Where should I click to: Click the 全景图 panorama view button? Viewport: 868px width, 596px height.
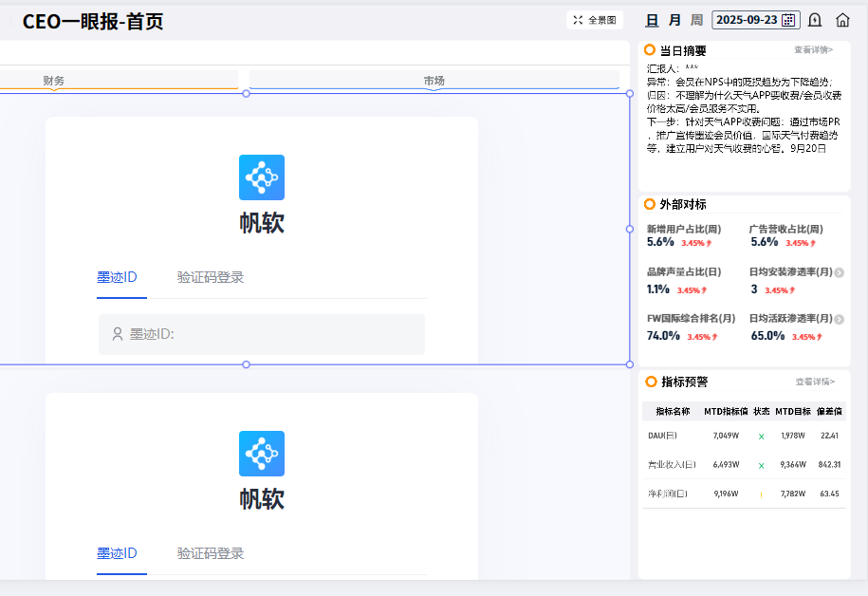pyautogui.click(x=595, y=20)
